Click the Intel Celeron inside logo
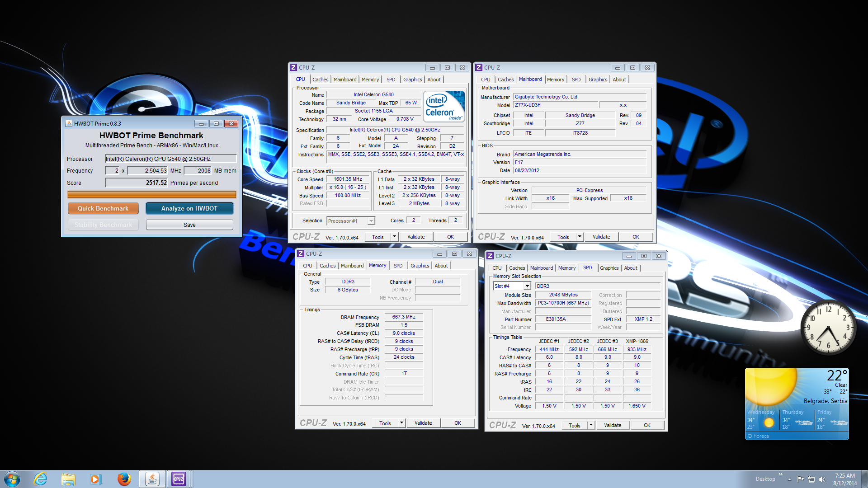 (x=444, y=106)
